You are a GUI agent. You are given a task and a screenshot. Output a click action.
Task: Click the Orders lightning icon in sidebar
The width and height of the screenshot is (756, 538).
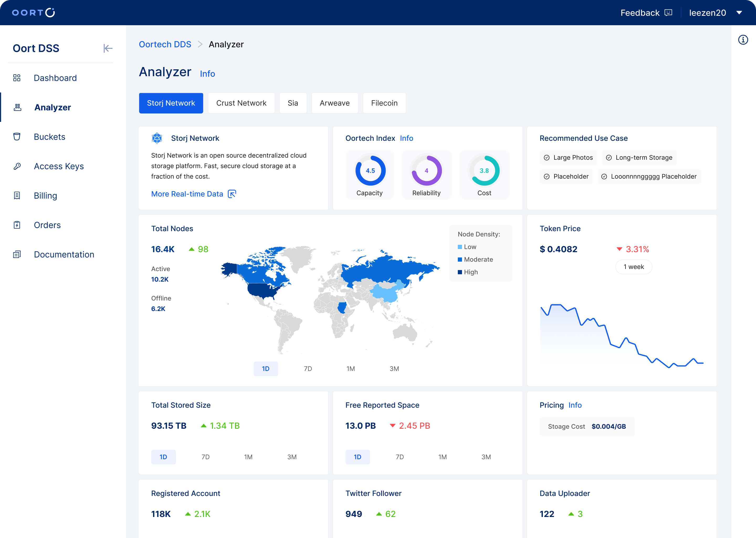click(17, 225)
